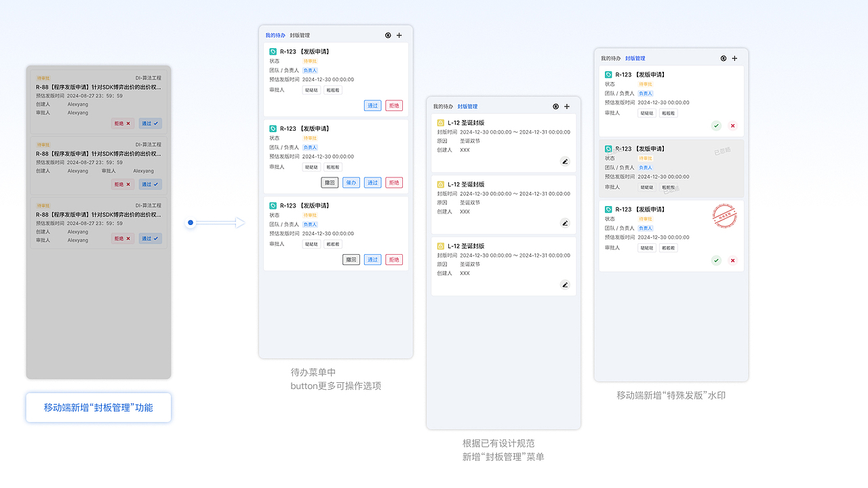This screenshot has height=488, width=868.
Task: Click 通过 on gray card with creator and approver on one row
Action: click(x=151, y=184)
